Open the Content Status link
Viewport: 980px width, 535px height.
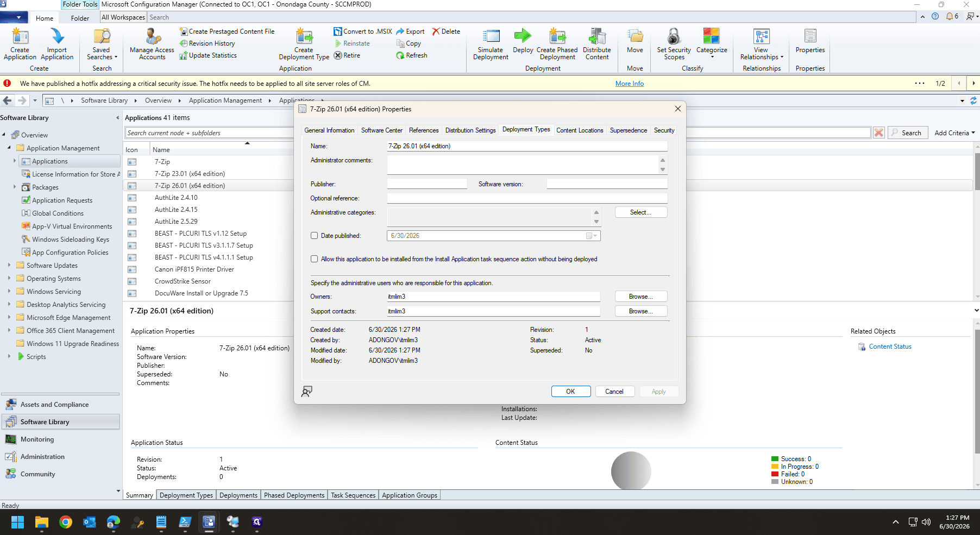coord(890,347)
